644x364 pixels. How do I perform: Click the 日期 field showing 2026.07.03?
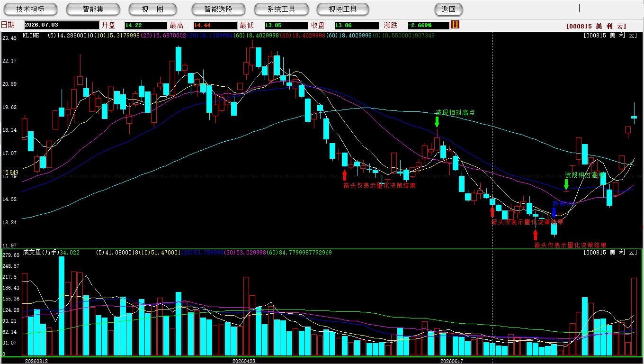(62, 25)
